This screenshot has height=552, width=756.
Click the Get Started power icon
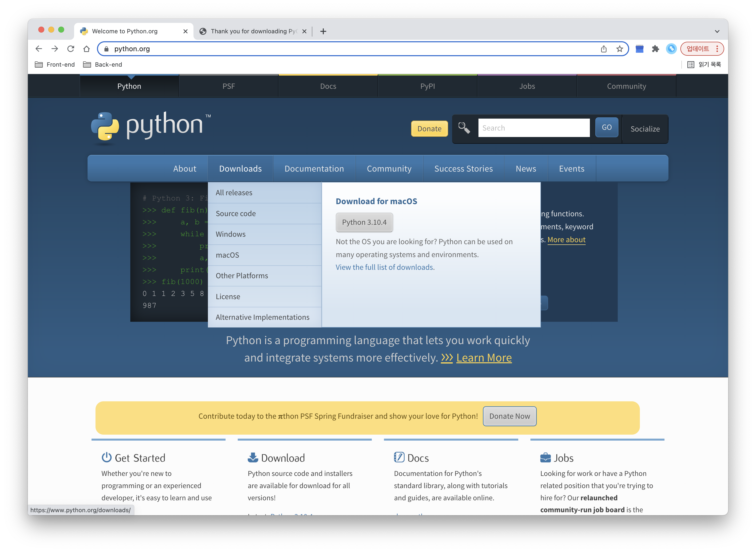coord(107,457)
